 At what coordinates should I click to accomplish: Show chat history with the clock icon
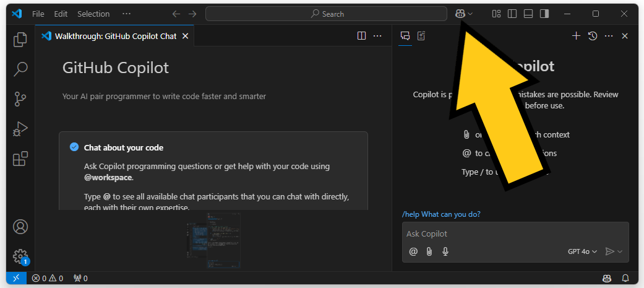tap(592, 36)
